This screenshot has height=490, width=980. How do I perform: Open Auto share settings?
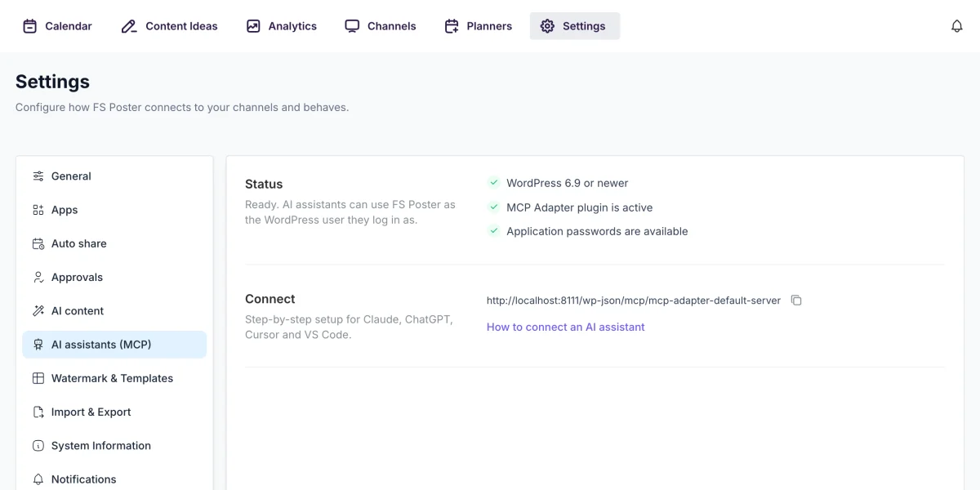click(x=114, y=243)
